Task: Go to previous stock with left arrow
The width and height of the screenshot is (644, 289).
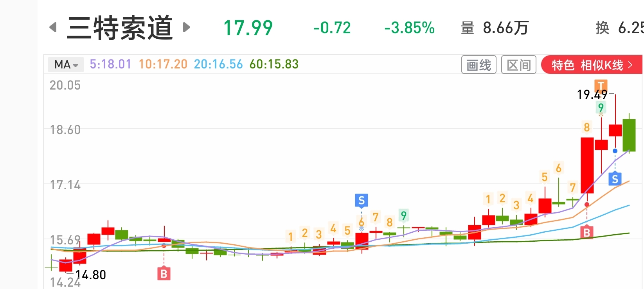Action: [53, 27]
